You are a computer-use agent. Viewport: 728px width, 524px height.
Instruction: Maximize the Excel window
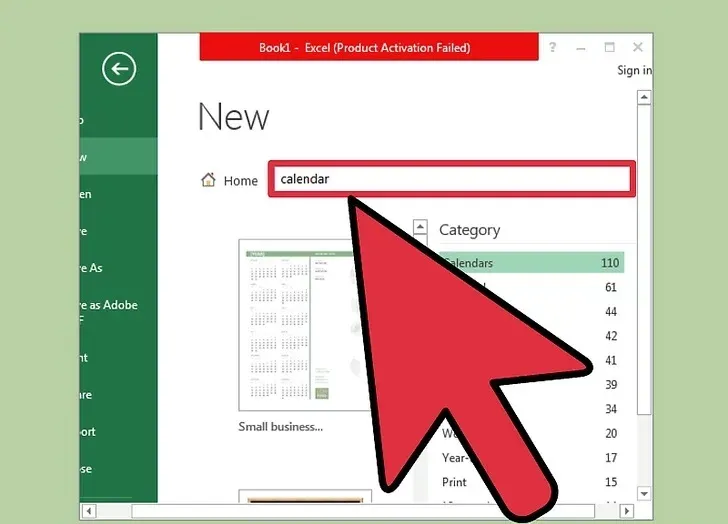(609, 47)
